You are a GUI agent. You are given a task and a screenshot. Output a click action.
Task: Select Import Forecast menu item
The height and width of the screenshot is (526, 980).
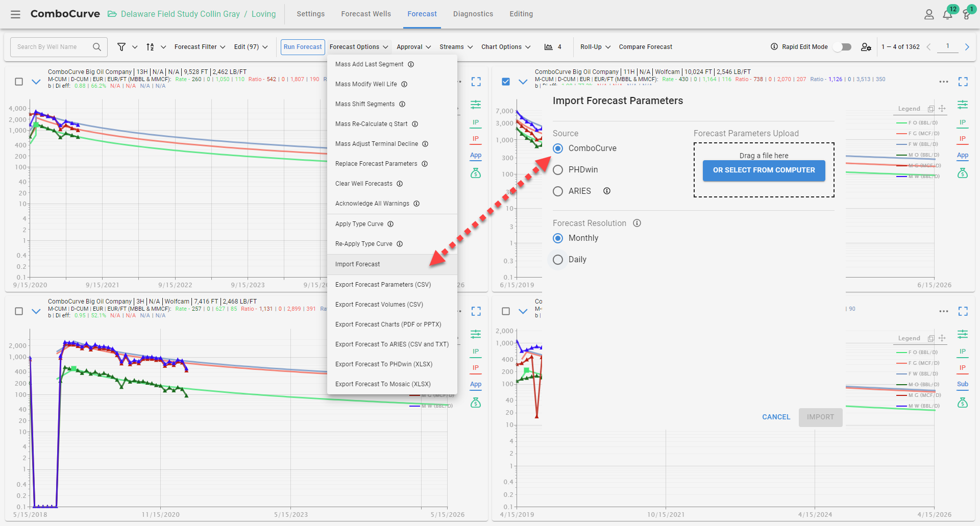392,264
